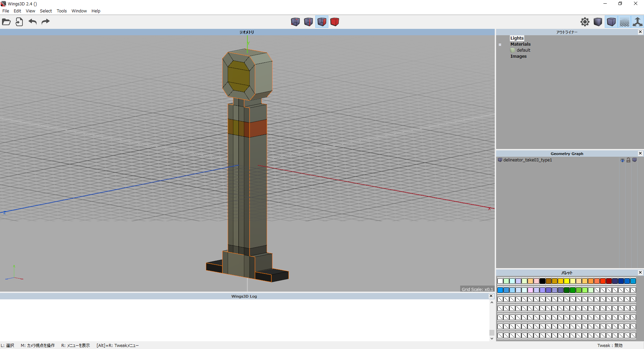
Task: Select the Images outliner item
Action: pyautogui.click(x=519, y=56)
